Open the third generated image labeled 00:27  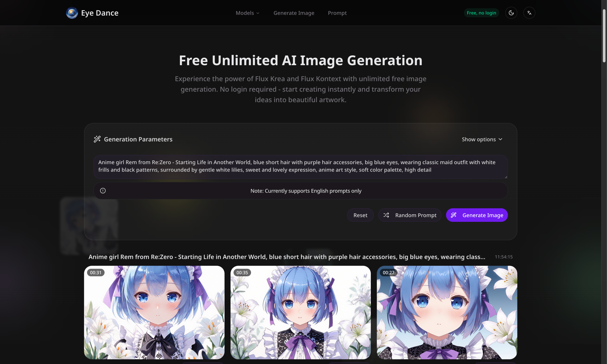click(x=447, y=312)
